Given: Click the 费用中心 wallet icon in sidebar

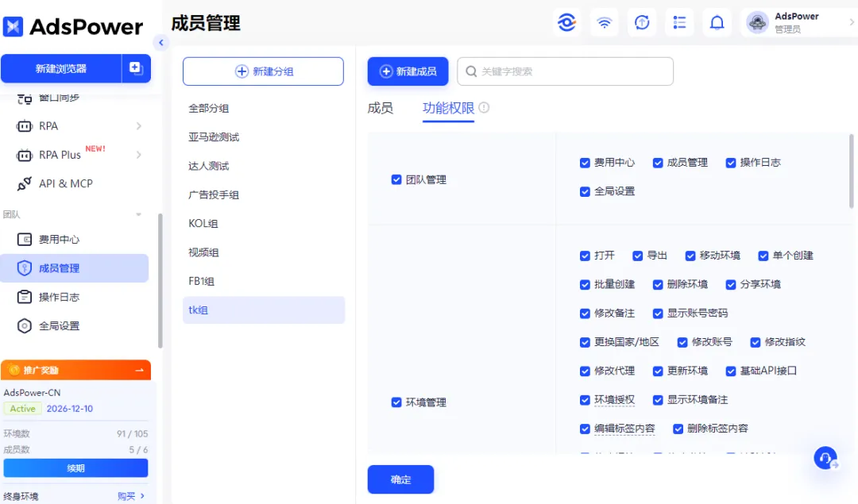Looking at the screenshot, I should pos(25,240).
